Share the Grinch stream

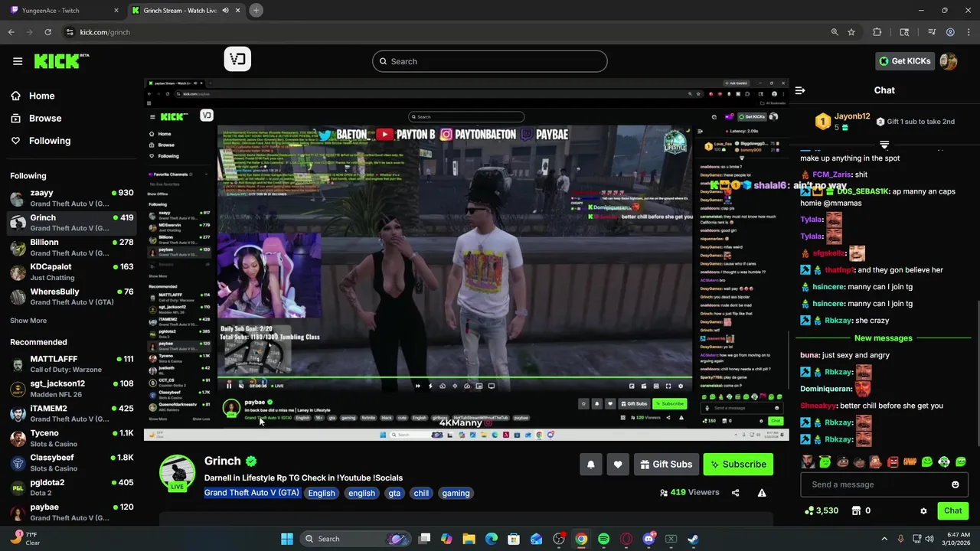pyautogui.click(x=736, y=493)
